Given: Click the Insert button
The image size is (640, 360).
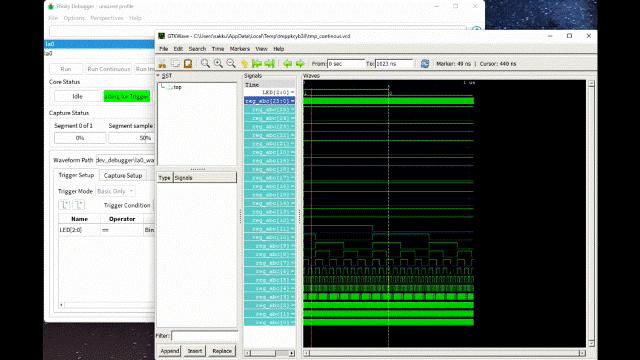Looking at the screenshot, I should tap(195, 351).
